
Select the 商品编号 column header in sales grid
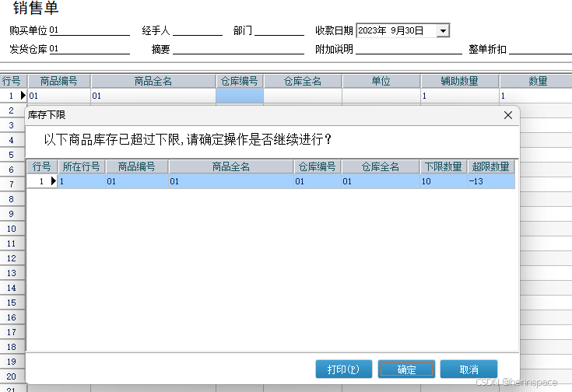click(59, 81)
